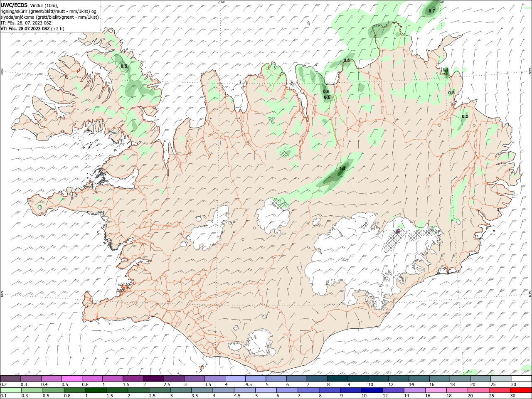Click the light periwinkle upper swatch starting at 4
Image resolution: width=532 pixels, height=399 pixels.
point(235,379)
